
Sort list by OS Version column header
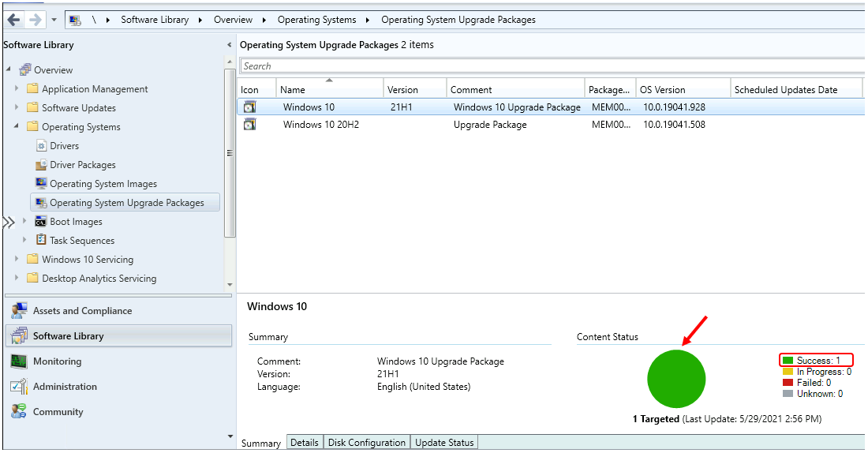(x=683, y=90)
